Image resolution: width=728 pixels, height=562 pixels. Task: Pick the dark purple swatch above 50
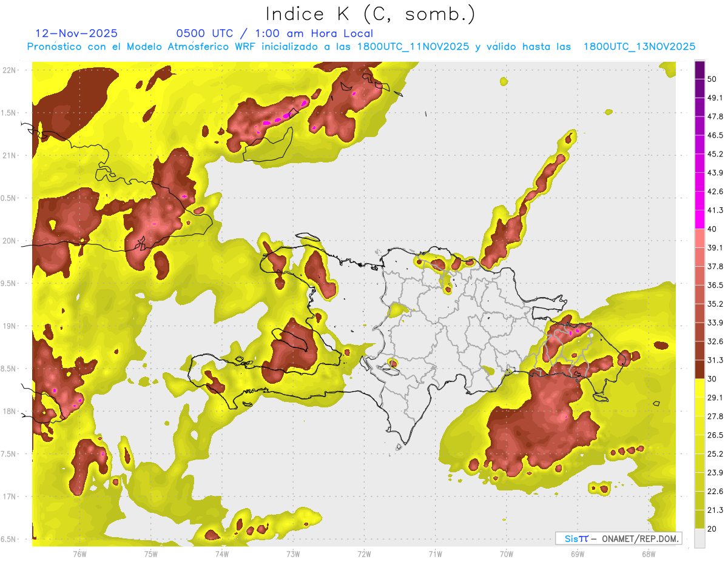[x=699, y=70]
